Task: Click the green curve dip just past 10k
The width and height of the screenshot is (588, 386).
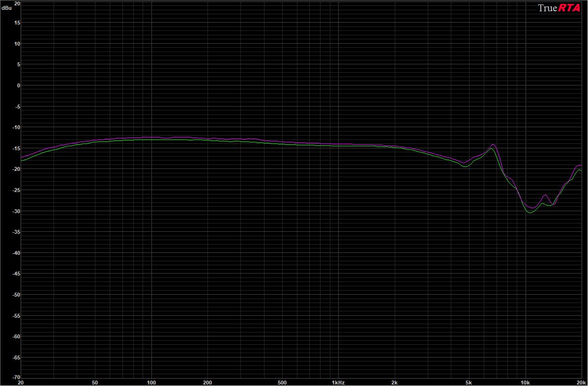Action: point(530,213)
